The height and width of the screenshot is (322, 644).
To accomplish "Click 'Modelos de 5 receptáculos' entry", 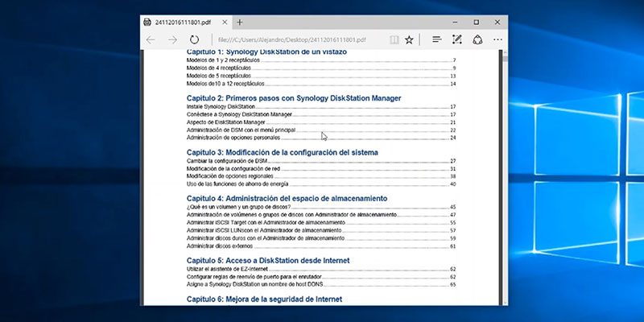I will click(321, 76).
